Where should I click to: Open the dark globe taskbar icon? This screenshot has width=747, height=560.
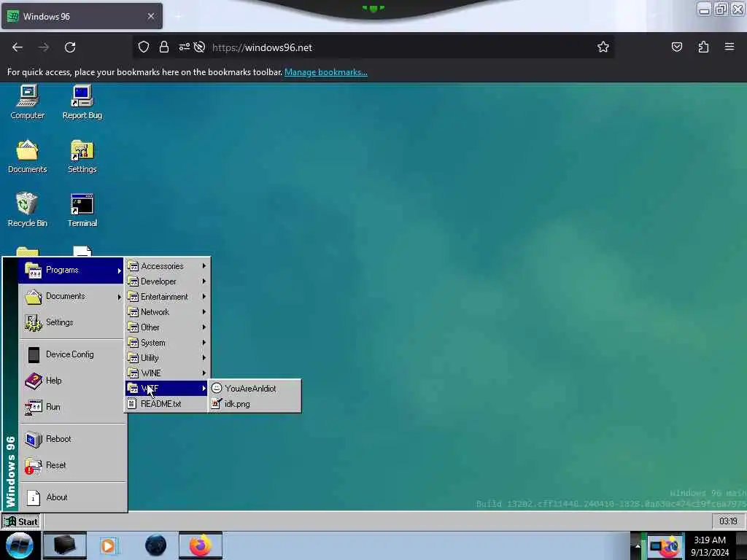click(156, 545)
